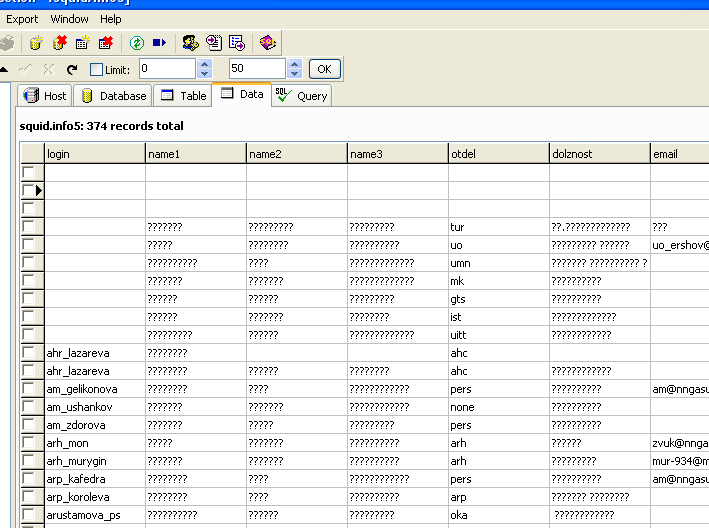Click the Import text file icon

(x=213, y=43)
